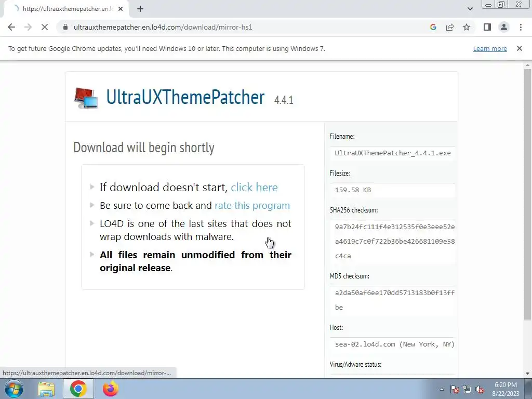This screenshot has width=532, height=399.
Task: Open Windows Explorer from taskbar
Action: tap(46, 389)
